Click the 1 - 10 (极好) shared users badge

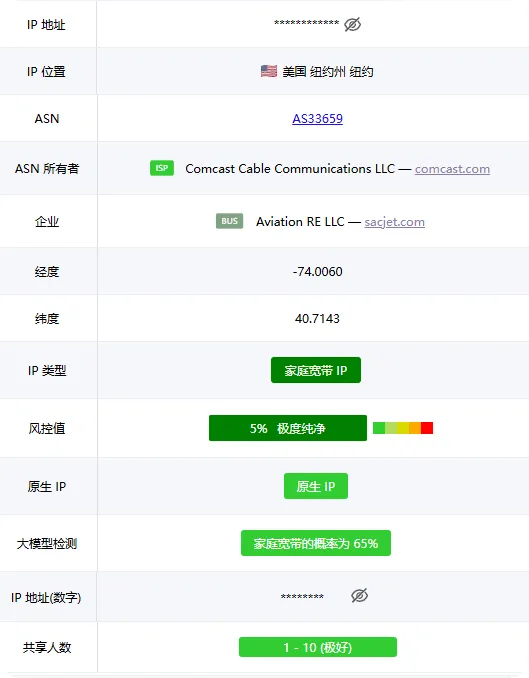click(318, 647)
